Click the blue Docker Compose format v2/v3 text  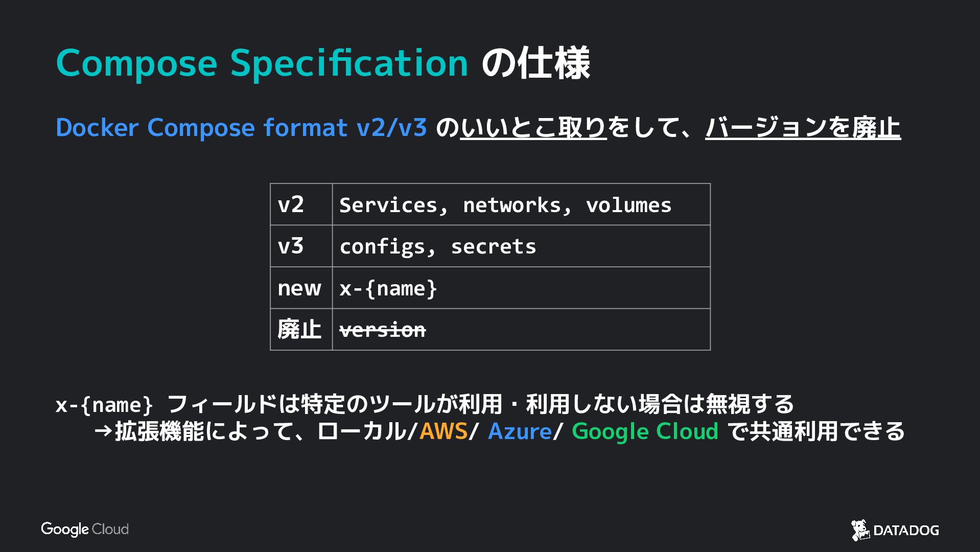tap(241, 127)
